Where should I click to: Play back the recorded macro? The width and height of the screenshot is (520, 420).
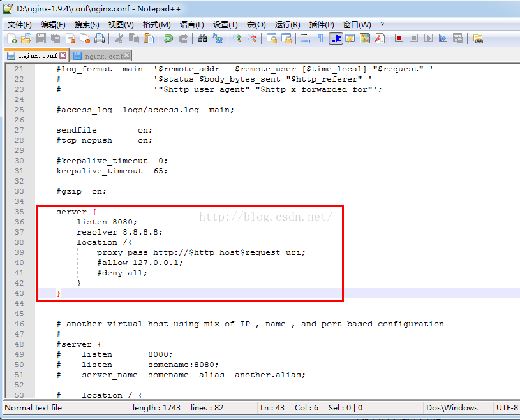[428, 38]
